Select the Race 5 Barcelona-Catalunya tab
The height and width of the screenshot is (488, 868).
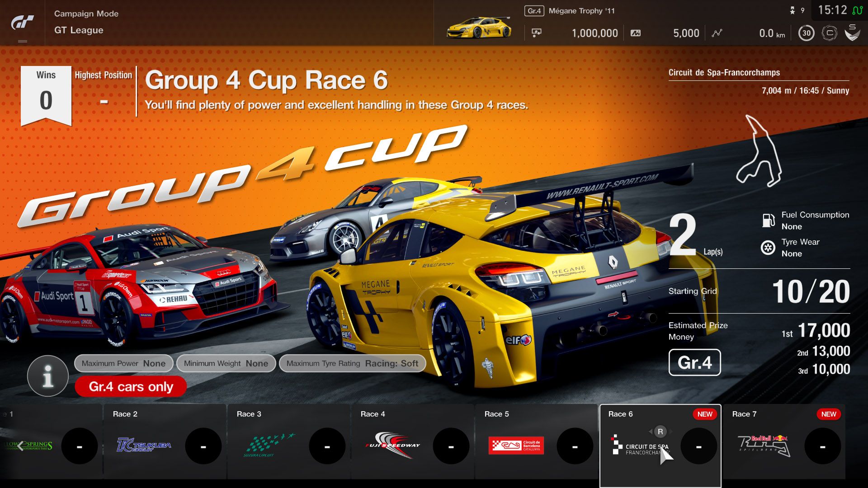click(536, 441)
